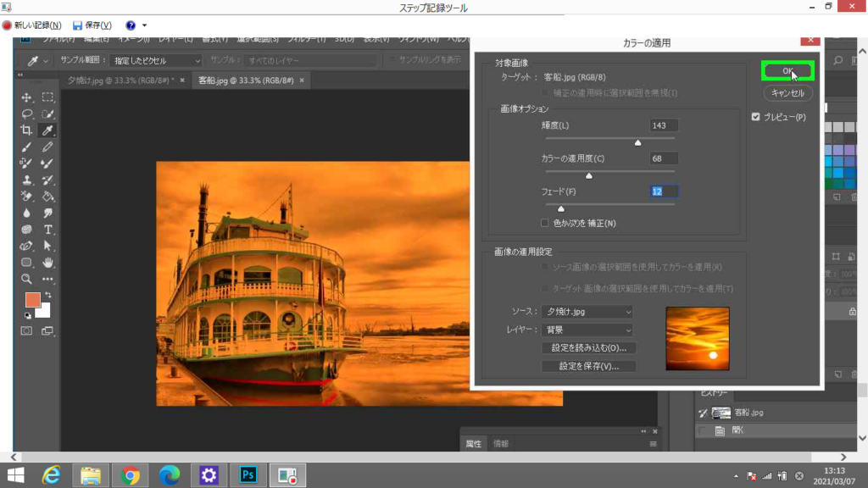Select the Eyedropper tool in the toolbox
This screenshot has height=488, width=868.
coord(47,130)
